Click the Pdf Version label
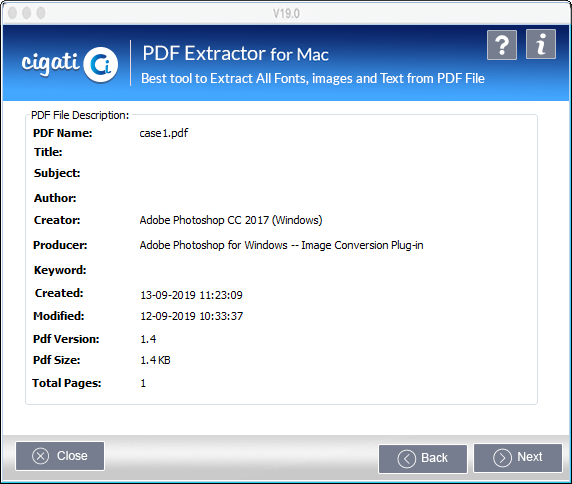The height and width of the screenshot is (484, 572). [66, 339]
